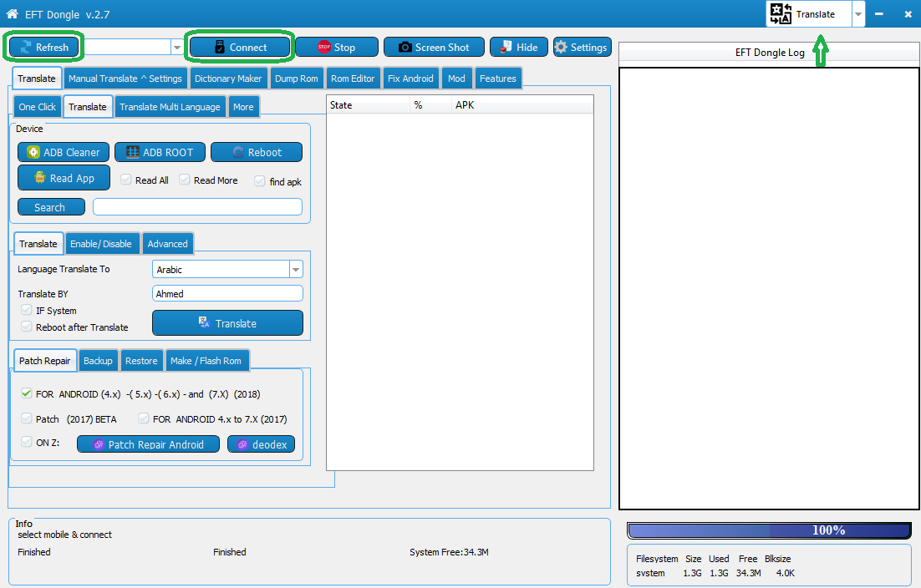
Task: Click the Connect USB dongle icon
Action: (220, 47)
